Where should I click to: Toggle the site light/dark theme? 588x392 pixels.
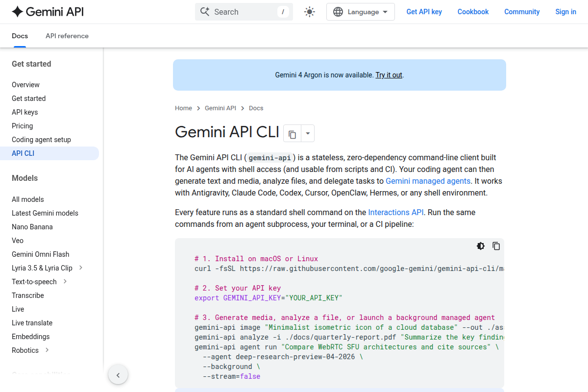click(x=310, y=12)
